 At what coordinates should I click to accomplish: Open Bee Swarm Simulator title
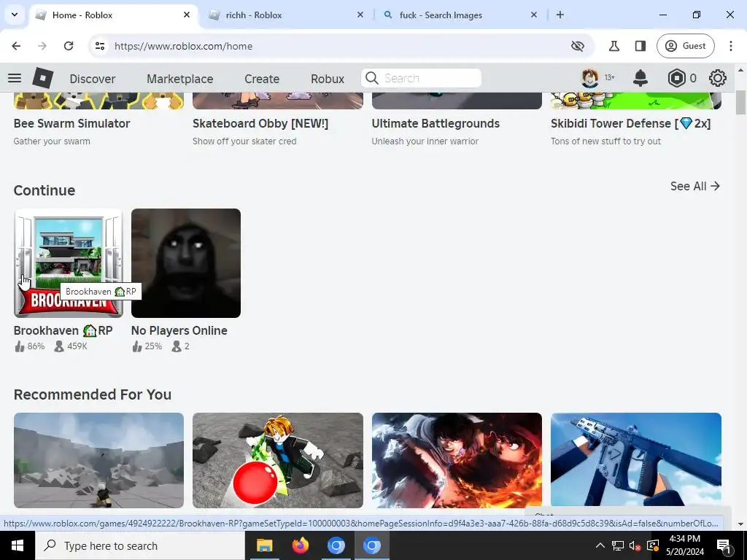coord(72,123)
